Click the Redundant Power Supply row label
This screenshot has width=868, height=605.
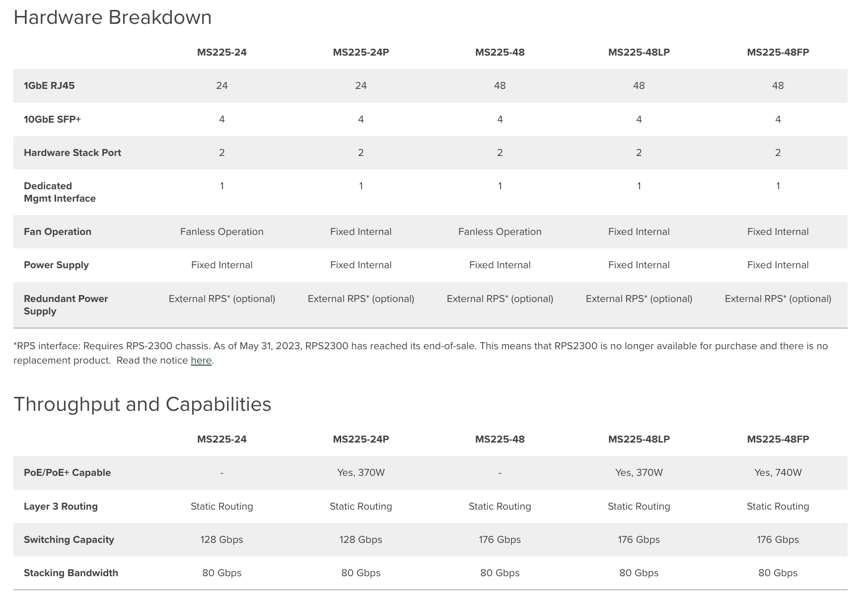click(x=66, y=305)
